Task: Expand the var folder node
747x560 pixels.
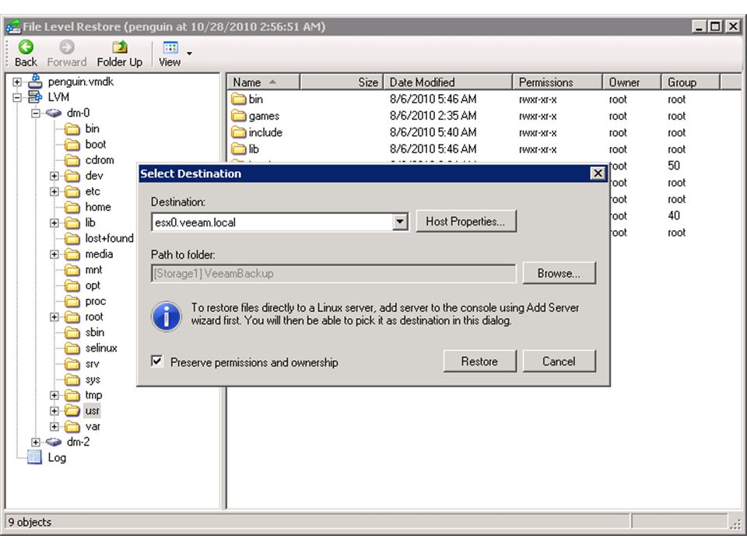Action: click(x=54, y=427)
